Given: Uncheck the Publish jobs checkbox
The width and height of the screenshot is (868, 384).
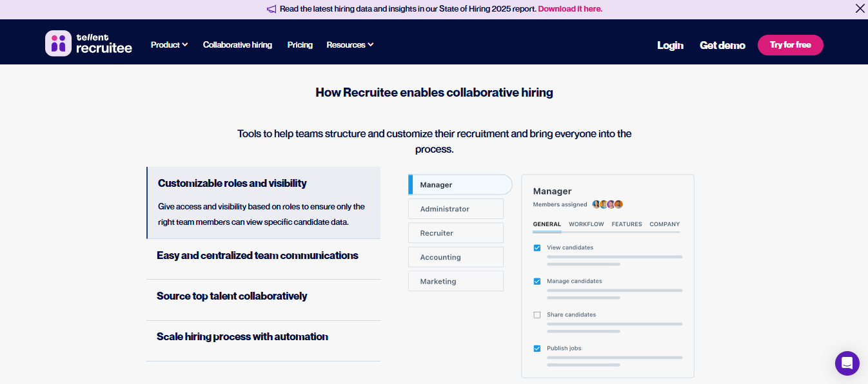Looking at the screenshot, I should tap(537, 348).
